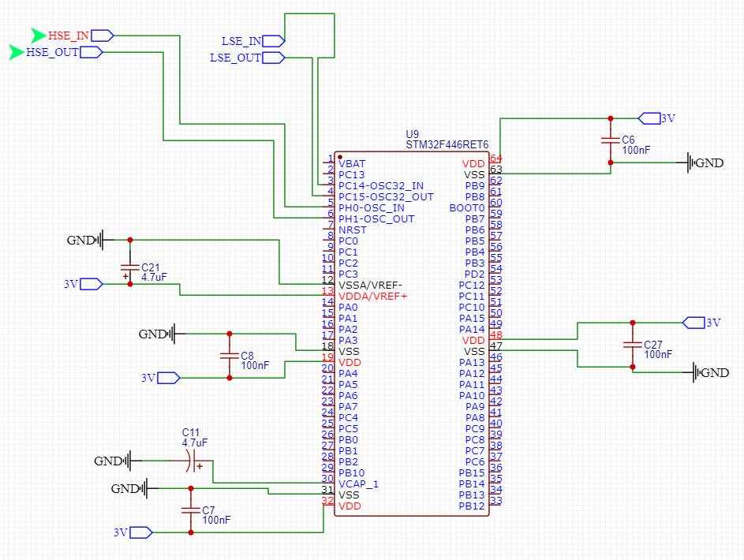Click the VSSA/VREF- pin label

pyautogui.click(x=370, y=285)
